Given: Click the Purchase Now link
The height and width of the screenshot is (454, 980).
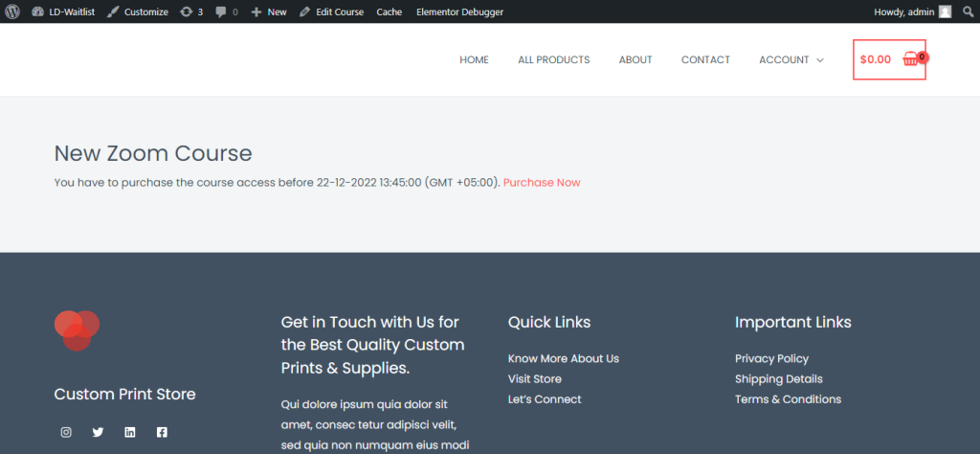Looking at the screenshot, I should [542, 183].
